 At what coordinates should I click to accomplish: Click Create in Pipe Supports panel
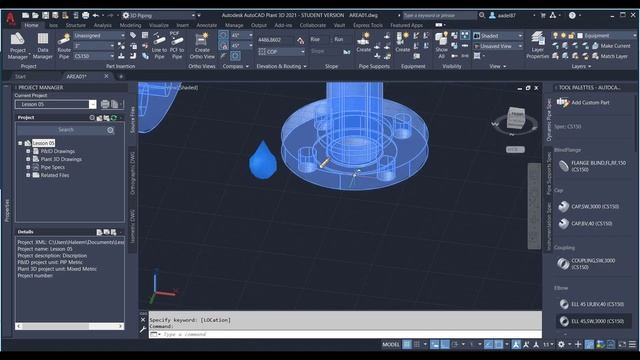[363, 42]
